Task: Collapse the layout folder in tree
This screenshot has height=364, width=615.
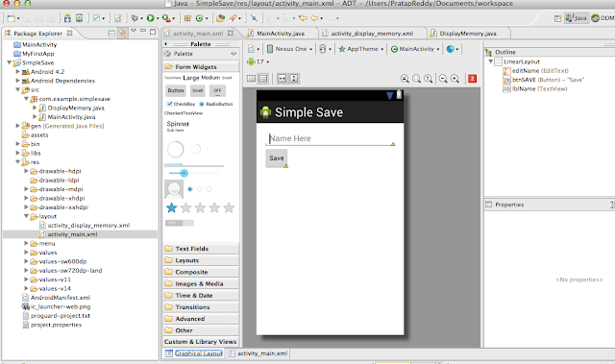Action: (26, 216)
